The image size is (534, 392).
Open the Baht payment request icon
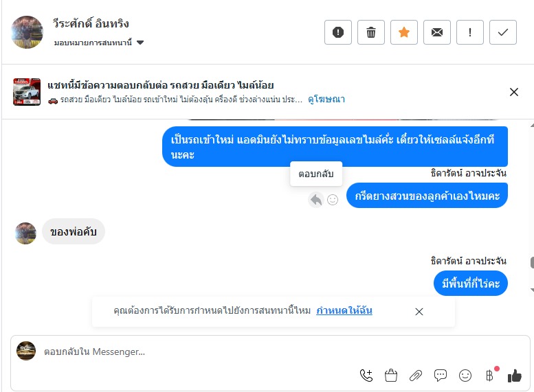click(489, 376)
